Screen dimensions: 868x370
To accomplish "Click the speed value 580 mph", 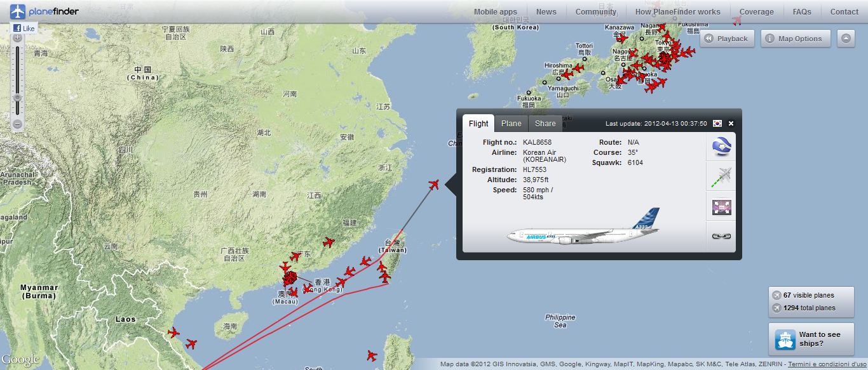I will (538, 194).
